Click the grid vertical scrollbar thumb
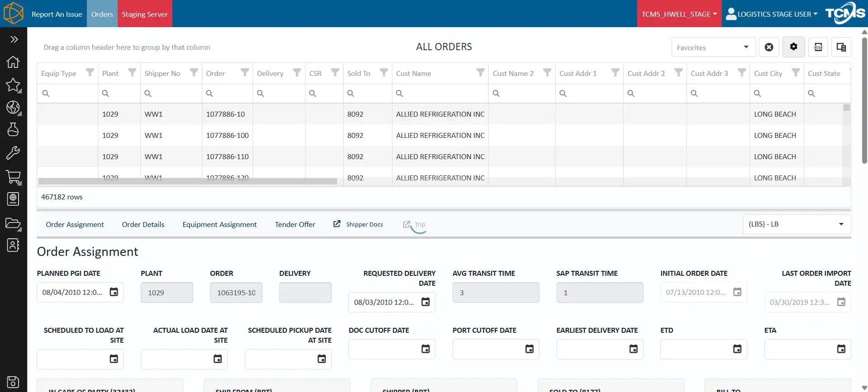The width and height of the screenshot is (868, 392). (x=847, y=108)
